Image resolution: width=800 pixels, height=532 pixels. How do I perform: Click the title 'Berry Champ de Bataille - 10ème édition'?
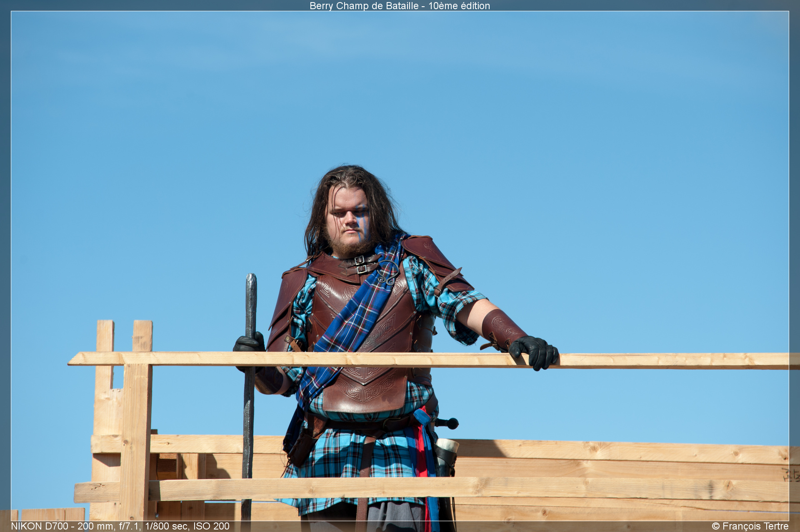point(400,6)
